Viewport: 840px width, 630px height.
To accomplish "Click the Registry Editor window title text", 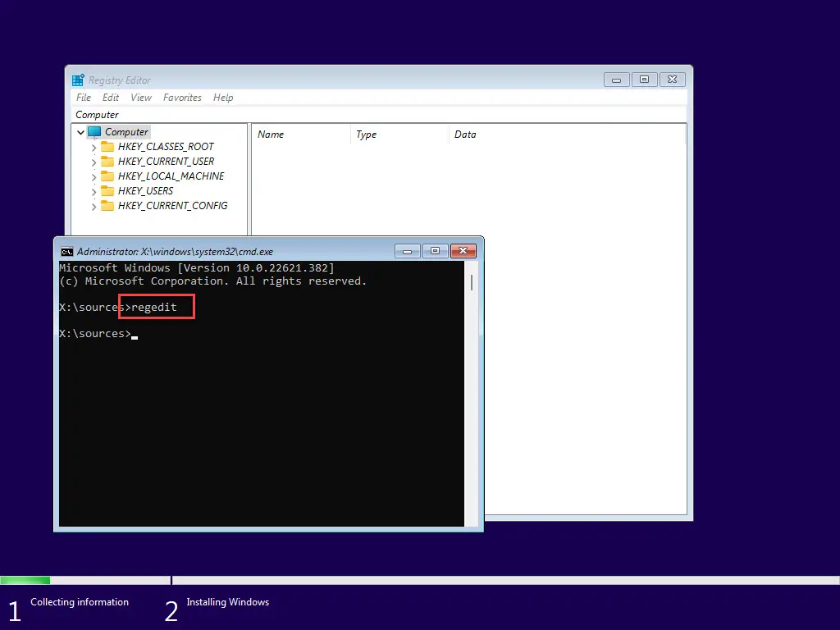I will pyautogui.click(x=120, y=80).
